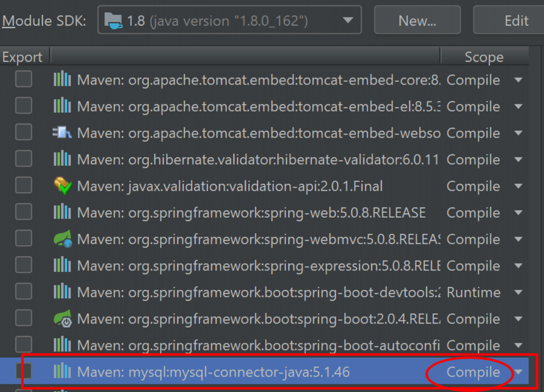Image resolution: width=544 pixels, height=392 pixels.
Task: Click the tomcat-embed-websocket library icon
Action: tap(62, 133)
